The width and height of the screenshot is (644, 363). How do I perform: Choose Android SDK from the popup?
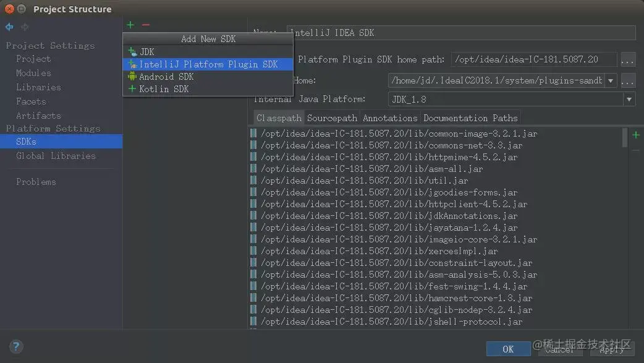pos(208,77)
